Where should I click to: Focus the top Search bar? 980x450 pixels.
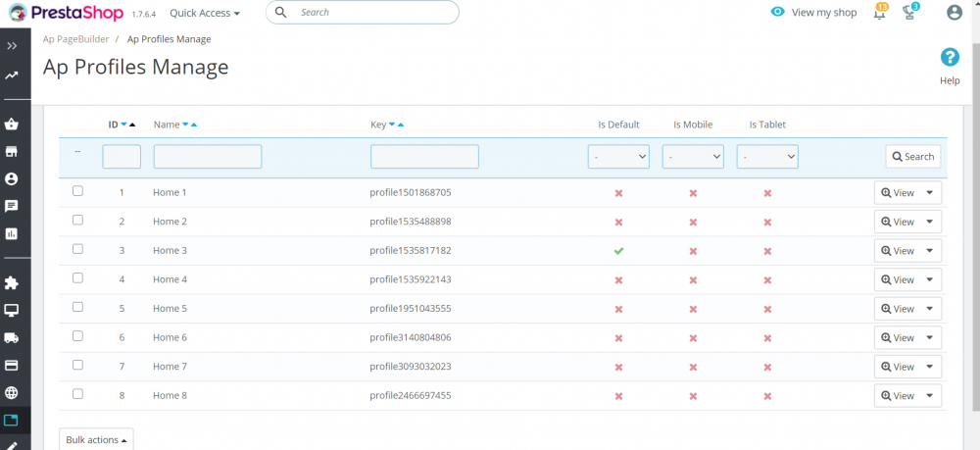[x=363, y=13]
